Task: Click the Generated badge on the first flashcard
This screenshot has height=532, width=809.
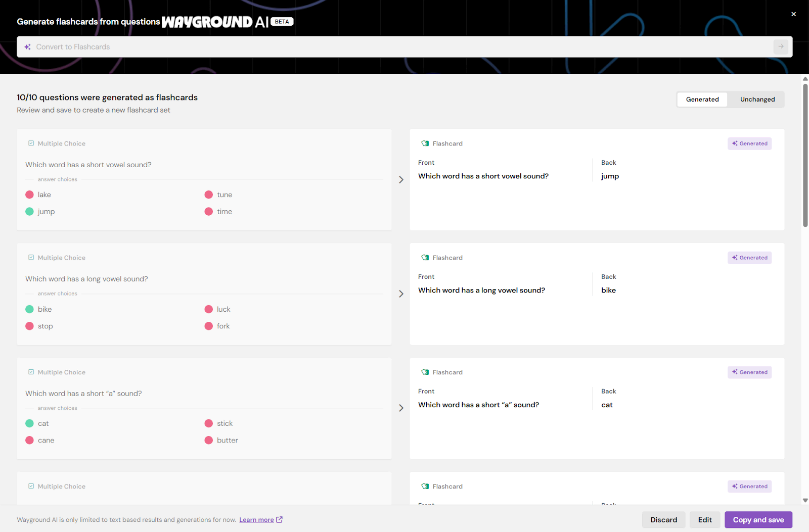Action: (x=749, y=143)
